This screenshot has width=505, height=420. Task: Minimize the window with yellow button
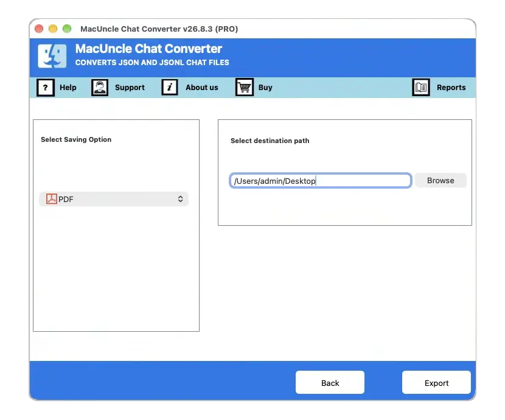[x=53, y=29]
